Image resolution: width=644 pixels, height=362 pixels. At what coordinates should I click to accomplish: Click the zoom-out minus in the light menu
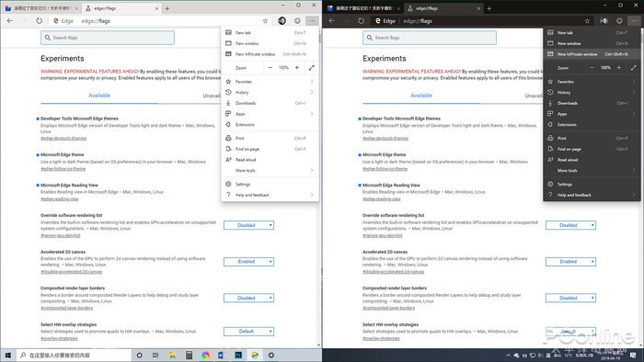(x=270, y=68)
